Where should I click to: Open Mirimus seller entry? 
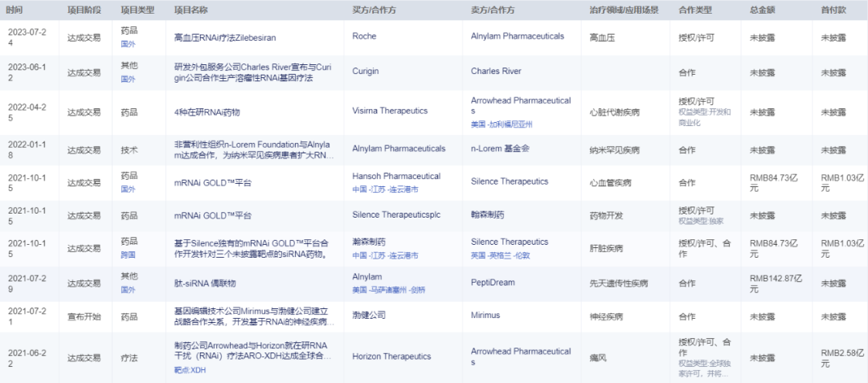[x=485, y=315]
